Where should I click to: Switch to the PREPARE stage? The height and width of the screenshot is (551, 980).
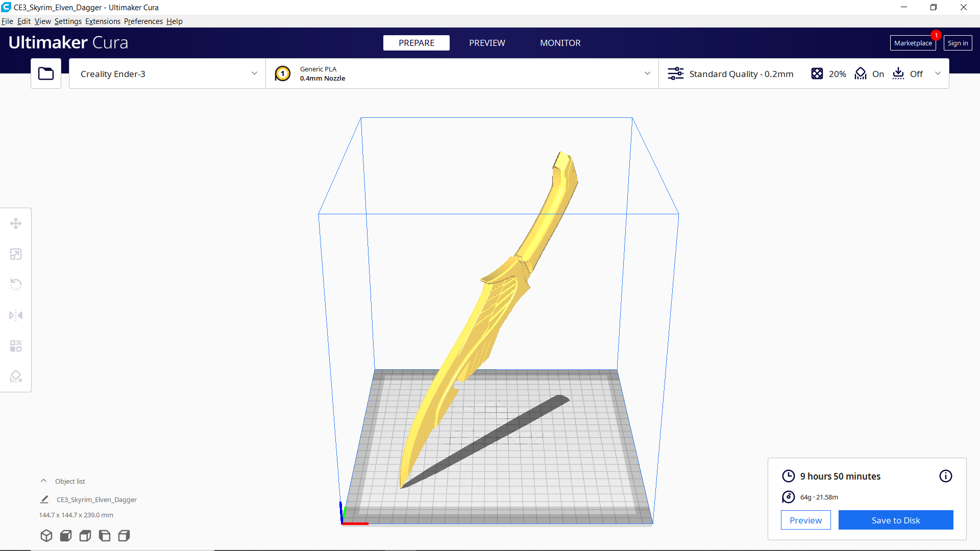(x=416, y=43)
